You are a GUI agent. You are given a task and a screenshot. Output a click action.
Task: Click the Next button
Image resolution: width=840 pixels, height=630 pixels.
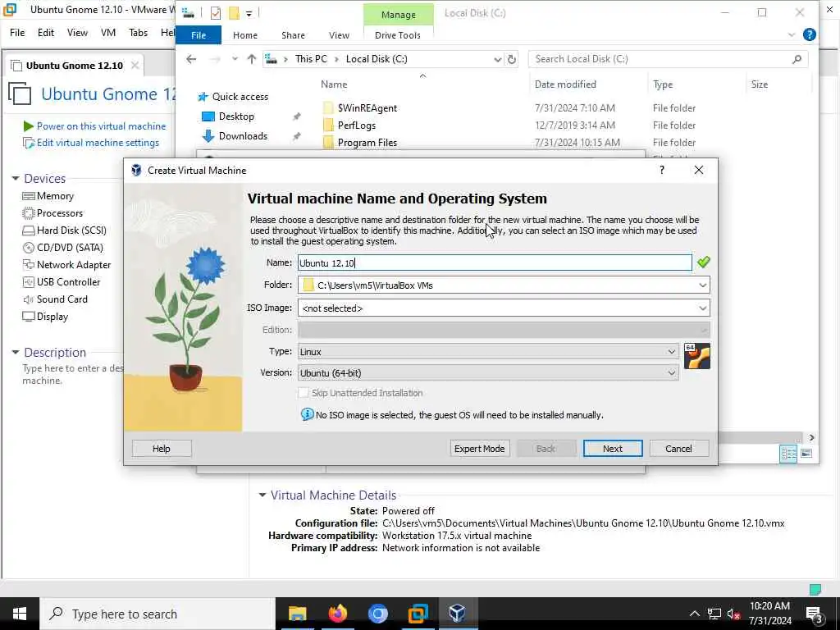[612, 449]
